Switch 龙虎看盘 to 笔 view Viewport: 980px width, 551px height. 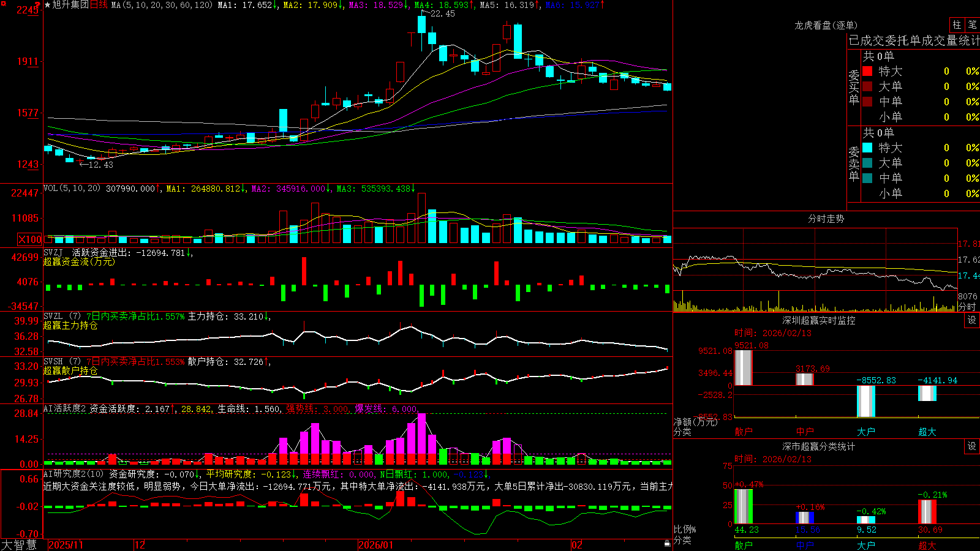pos(972,25)
